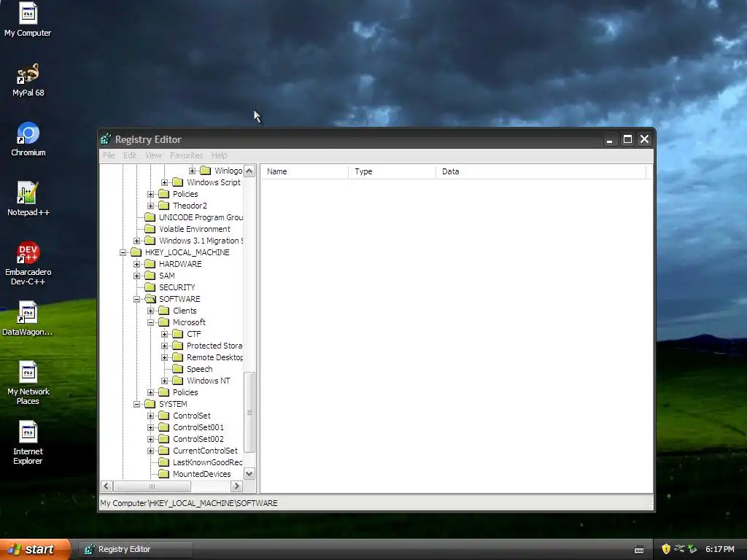This screenshot has width=747, height=560.
Task: Select the Protected Storage key
Action: click(214, 346)
